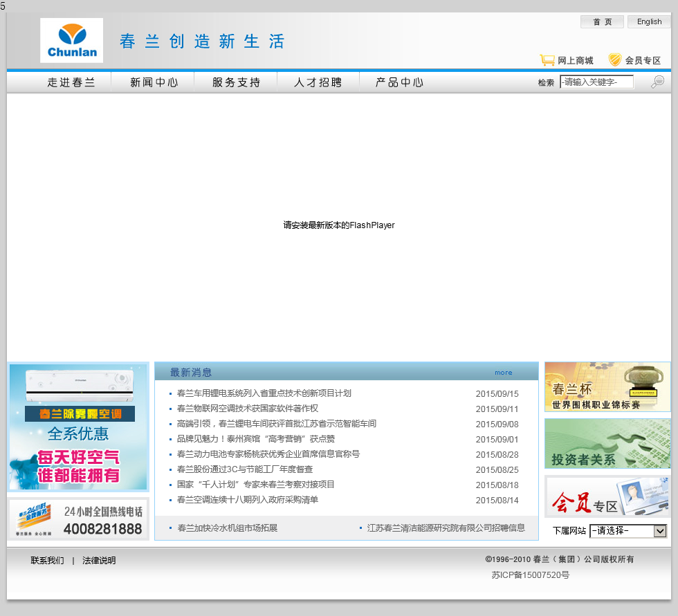Open the 人才招聘 menu
Image resolution: width=678 pixels, height=616 pixels.
[318, 82]
